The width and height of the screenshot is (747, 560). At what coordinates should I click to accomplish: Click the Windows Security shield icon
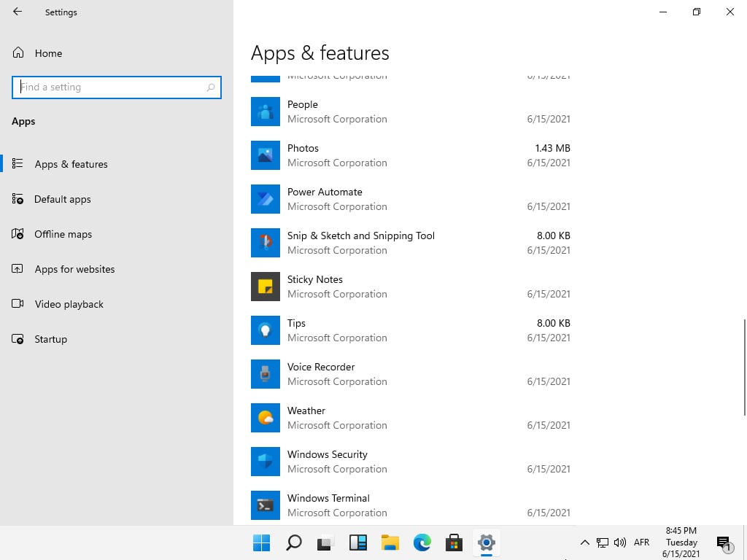[x=266, y=462]
